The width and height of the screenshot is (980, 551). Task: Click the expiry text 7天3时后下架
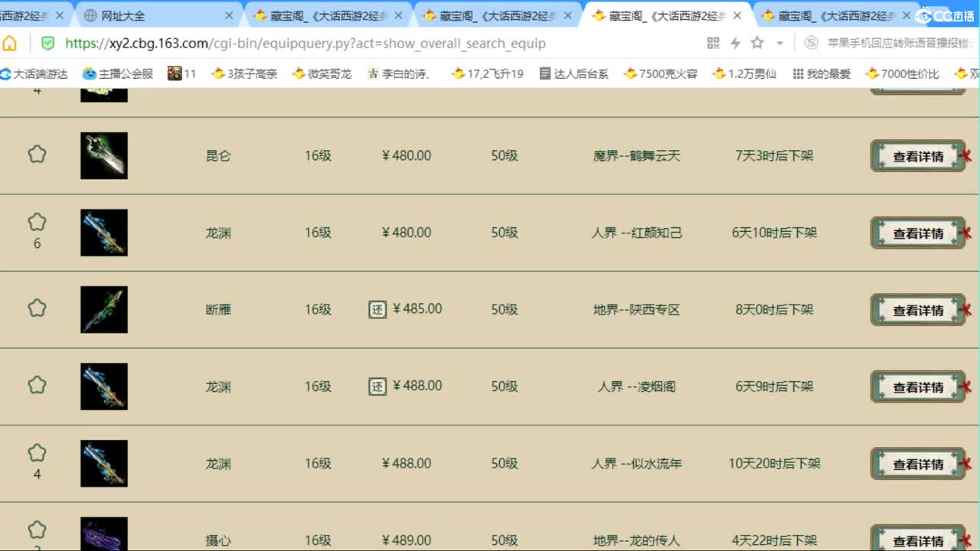click(775, 155)
